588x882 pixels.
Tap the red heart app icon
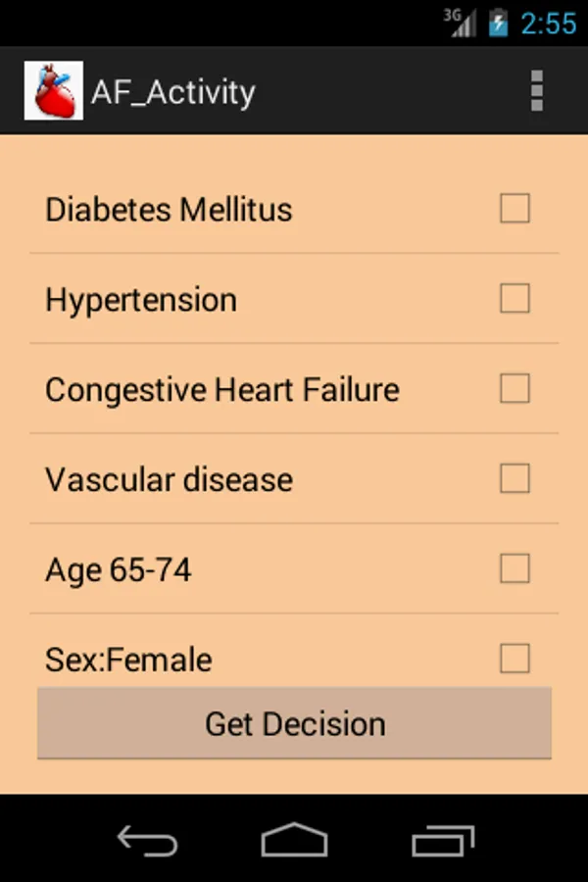[x=54, y=91]
